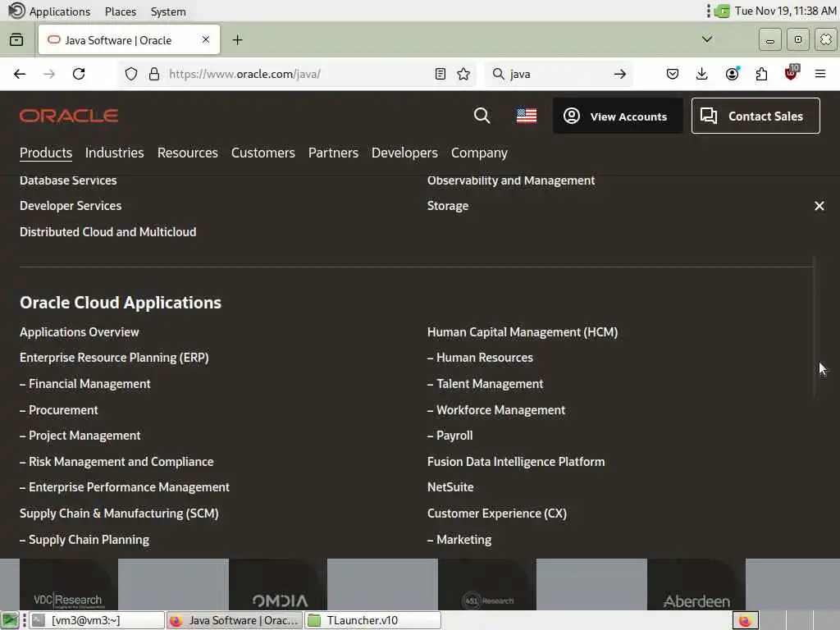Screen dimensions: 840x630
Task: Open Human Capital Management (HCM) link
Action: 523,332
